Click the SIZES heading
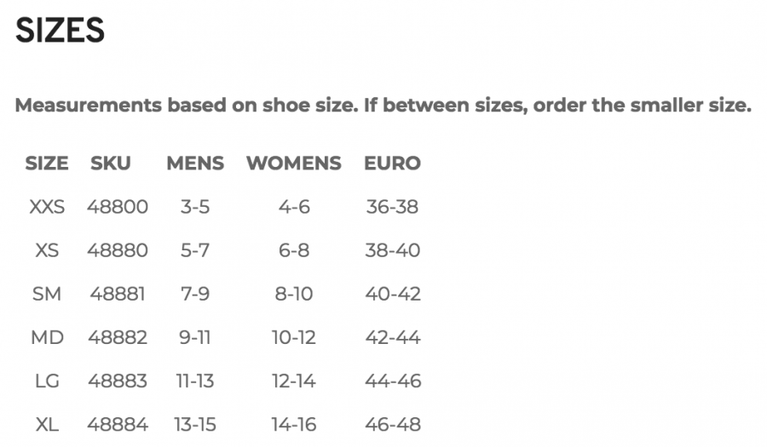This screenshot has height=447, width=767. 60,30
